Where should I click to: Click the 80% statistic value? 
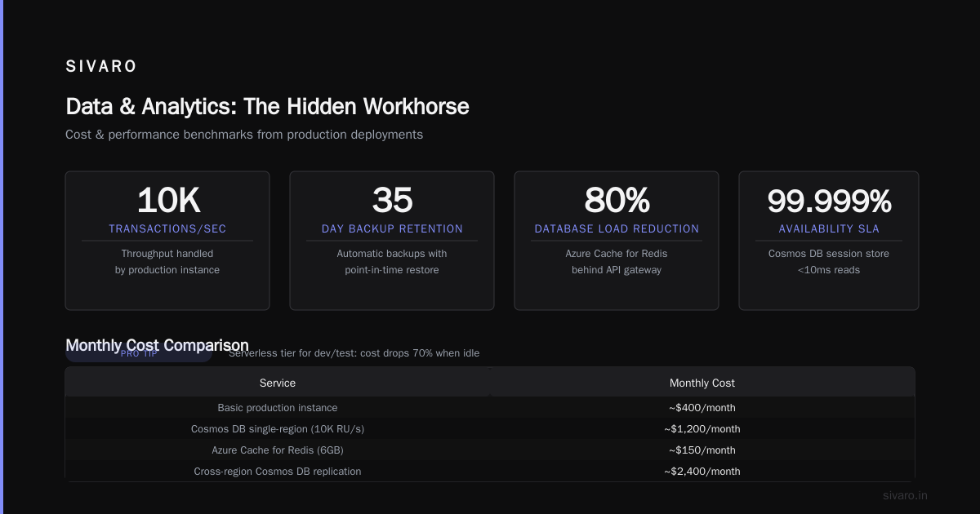click(x=617, y=201)
